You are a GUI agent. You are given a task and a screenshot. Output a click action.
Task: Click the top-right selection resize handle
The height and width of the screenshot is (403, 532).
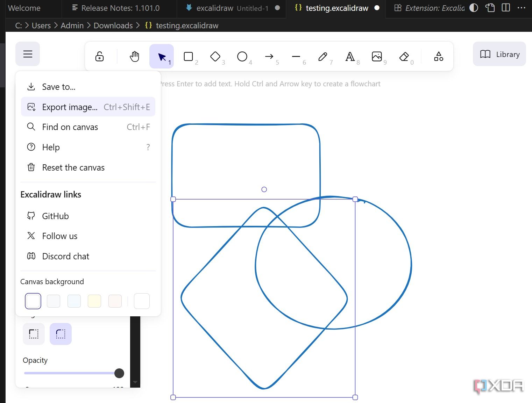(x=355, y=199)
